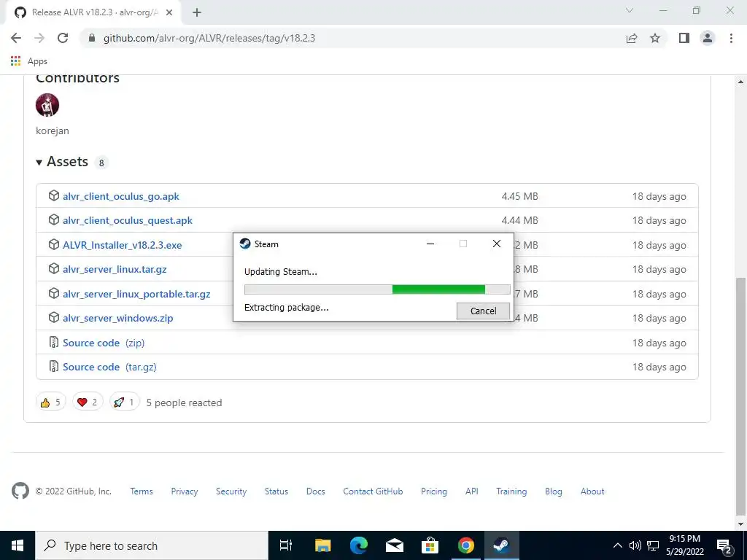
Task: Download Source code (zip)
Action: (104, 343)
